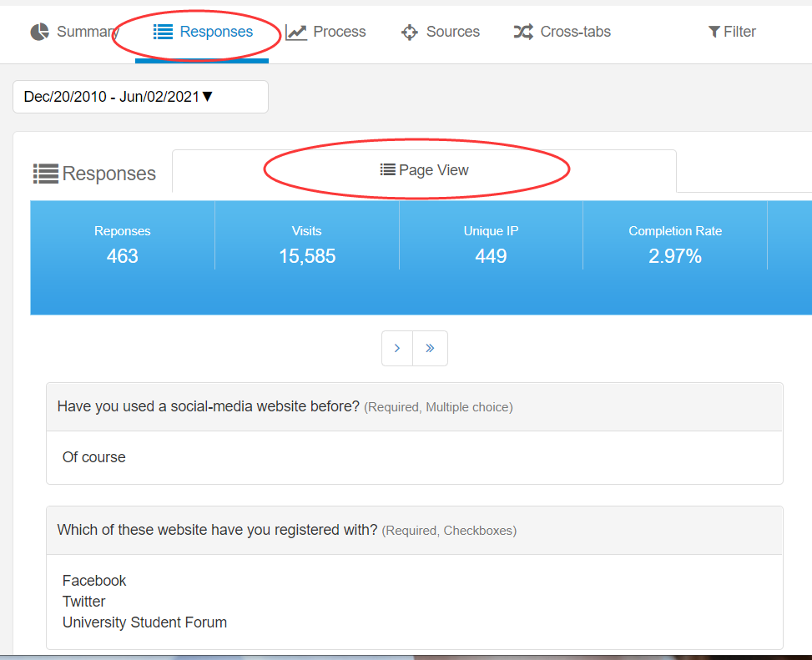The width and height of the screenshot is (812, 660).
Task: Jump to last response with double chevron
Action: tap(430, 348)
